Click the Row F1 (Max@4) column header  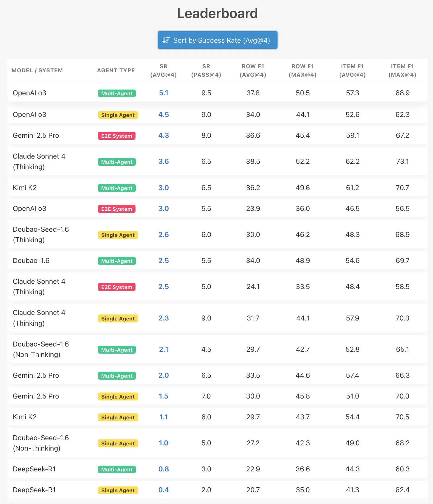click(302, 70)
